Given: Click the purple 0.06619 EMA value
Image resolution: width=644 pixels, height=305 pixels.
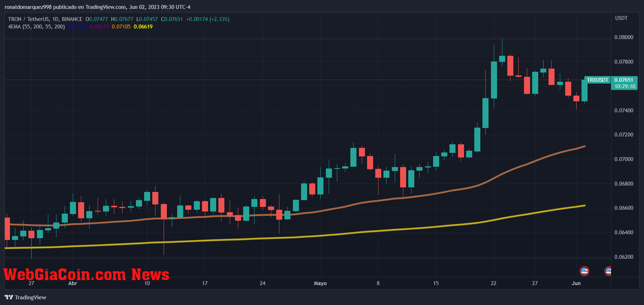Looking at the screenshot, I should coord(99,27).
